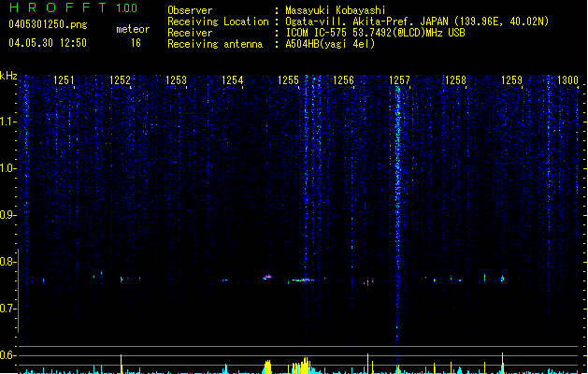Select the filename 0405301250.png

(x=48, y=24)
